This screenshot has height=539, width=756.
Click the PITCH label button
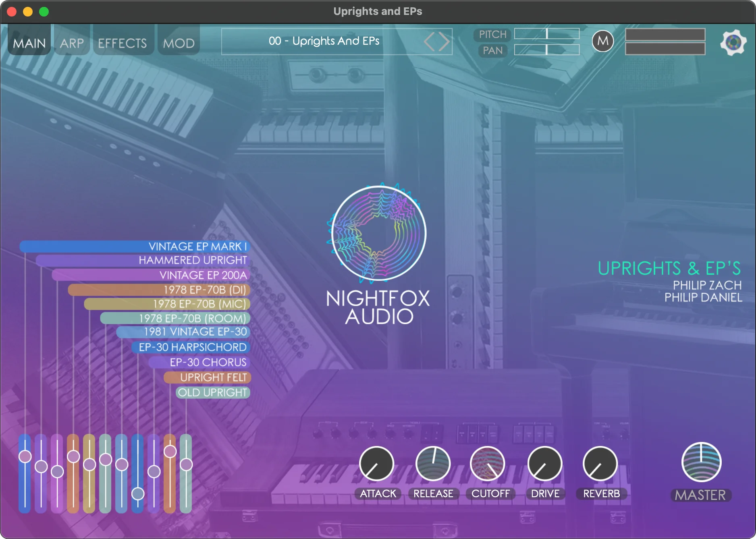[x=492, y=35]
